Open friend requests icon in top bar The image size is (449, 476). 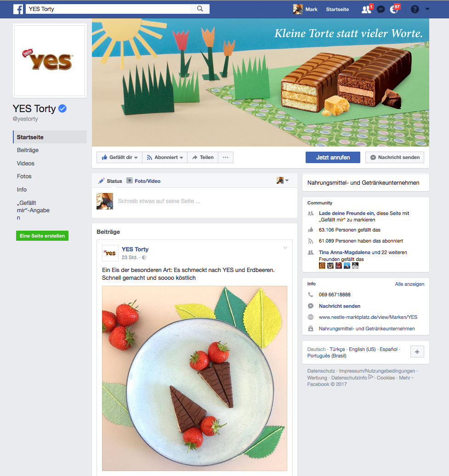click(366, 9)
